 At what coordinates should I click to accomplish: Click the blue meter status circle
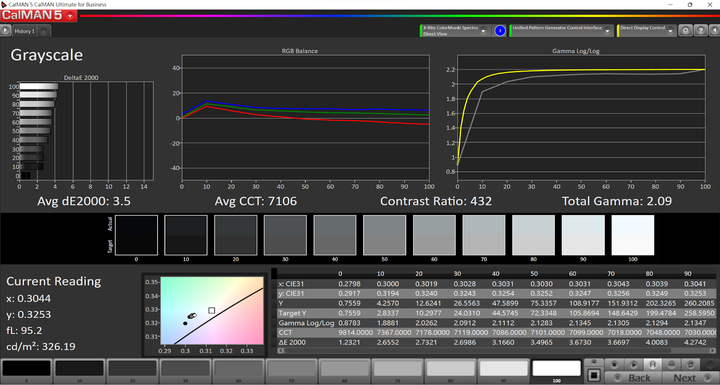500,31
